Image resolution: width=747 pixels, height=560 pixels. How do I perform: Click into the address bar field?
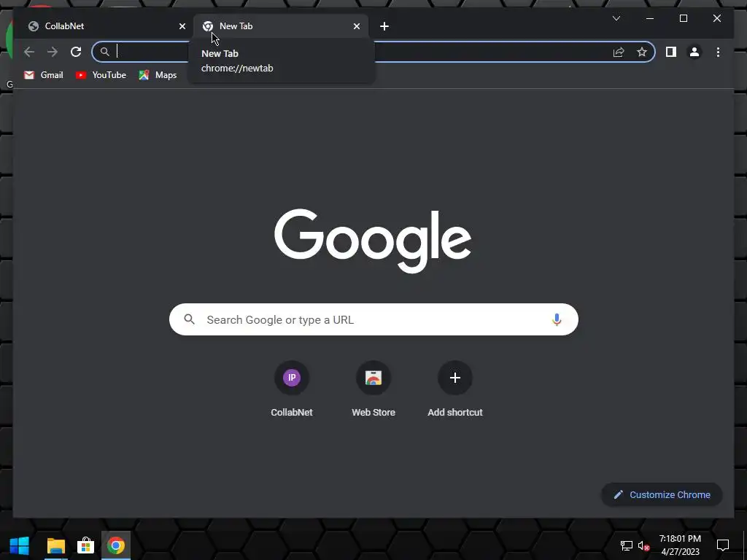373,52
